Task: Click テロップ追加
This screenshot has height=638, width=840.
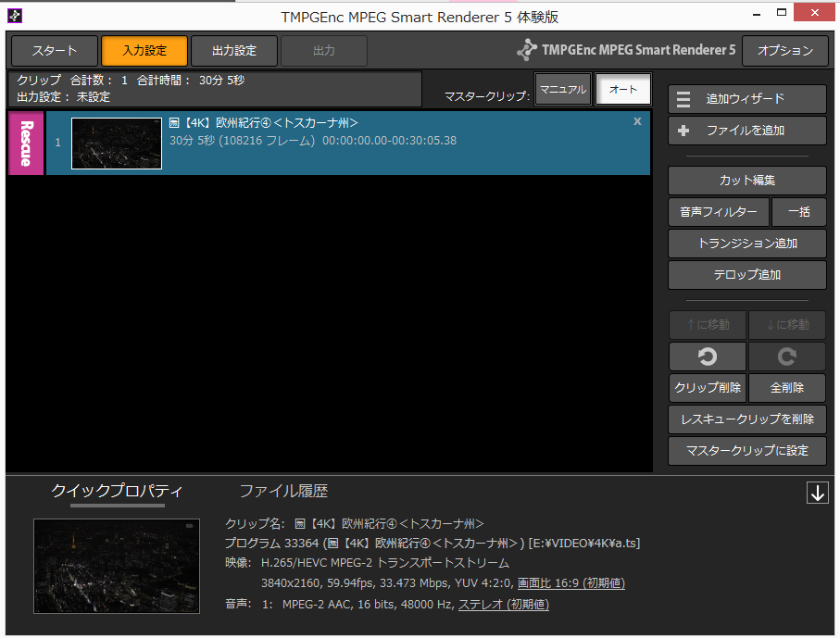Action: click(746, 275)
